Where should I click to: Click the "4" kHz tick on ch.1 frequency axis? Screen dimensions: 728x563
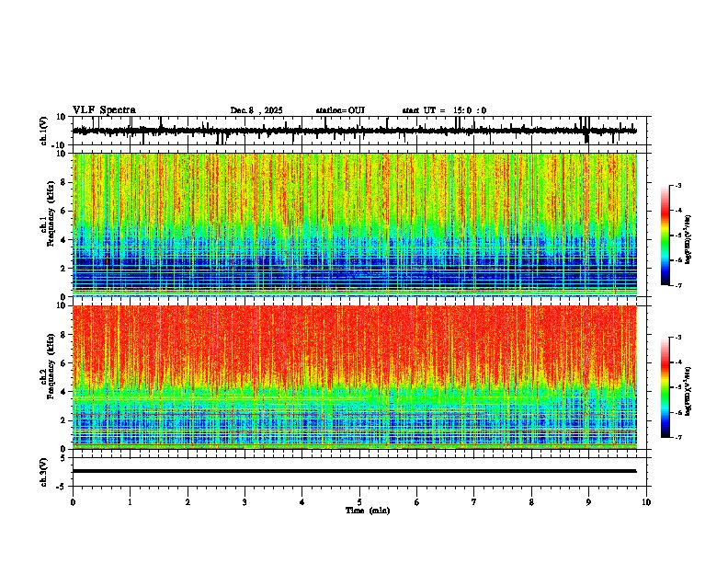(64, 240)
